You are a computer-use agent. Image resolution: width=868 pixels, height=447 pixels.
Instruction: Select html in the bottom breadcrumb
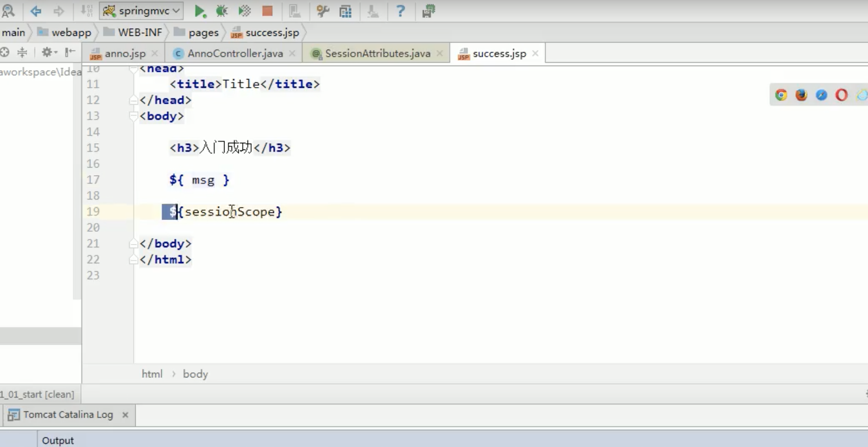pos(152,374)
